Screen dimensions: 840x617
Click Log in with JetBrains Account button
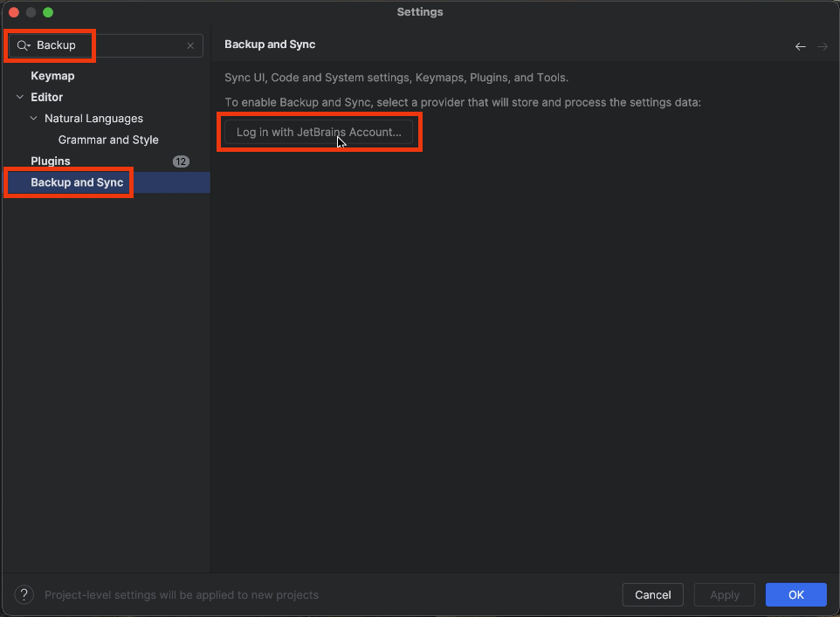pos(319,132)
